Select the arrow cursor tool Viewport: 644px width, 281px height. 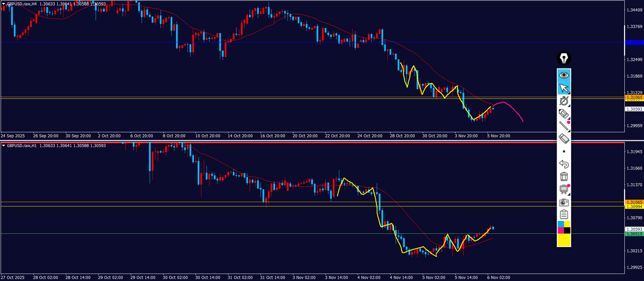tap(564, 88)
